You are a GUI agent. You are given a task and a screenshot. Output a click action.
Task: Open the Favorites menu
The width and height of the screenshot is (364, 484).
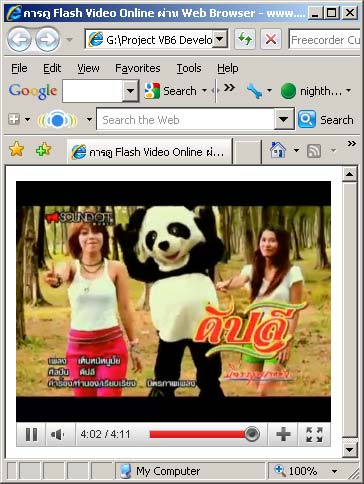click(x=138, y=68)
